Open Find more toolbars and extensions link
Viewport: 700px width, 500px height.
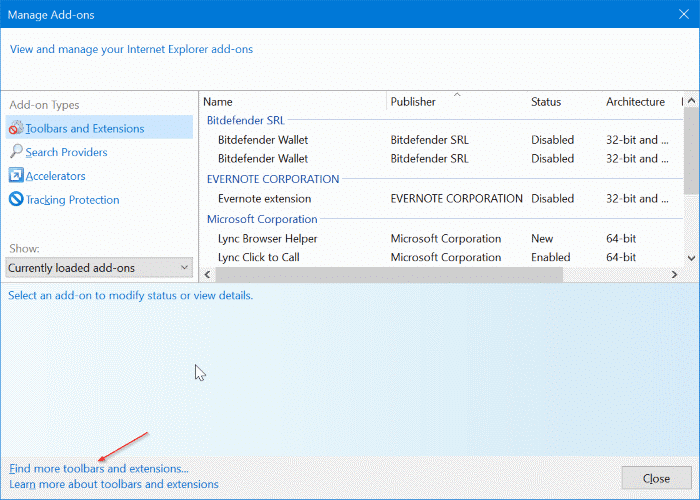[99, 469]
